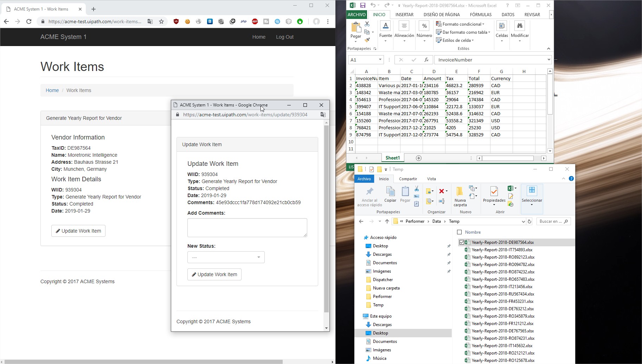Select the Yearly-Report-2018-IT754893.xlsx file
The height and width of the screenshot is (364, 642).
point(502,250)
